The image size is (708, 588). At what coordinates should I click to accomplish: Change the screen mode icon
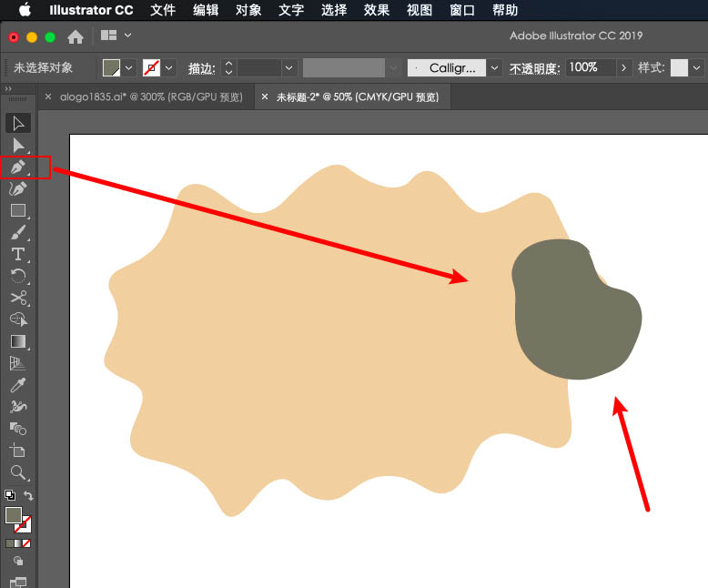[x=18, y=583]
